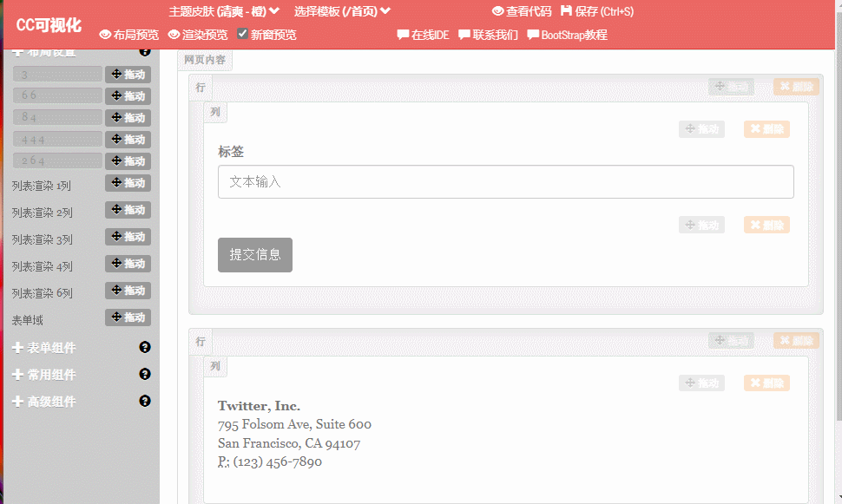
Task: Click the move handle for 列表渲染 3列
Action: pyautogui.click(x=128, y=237)
